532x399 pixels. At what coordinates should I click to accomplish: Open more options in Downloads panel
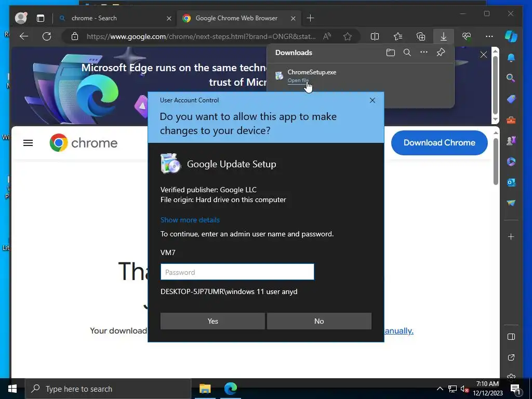point(424,52)
